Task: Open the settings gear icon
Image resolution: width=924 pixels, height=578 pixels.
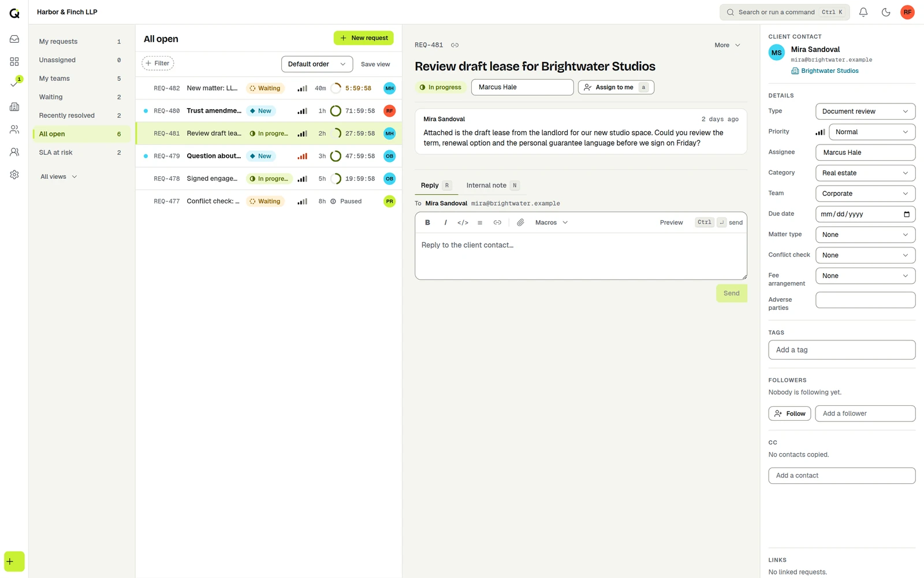Action: 14,175
